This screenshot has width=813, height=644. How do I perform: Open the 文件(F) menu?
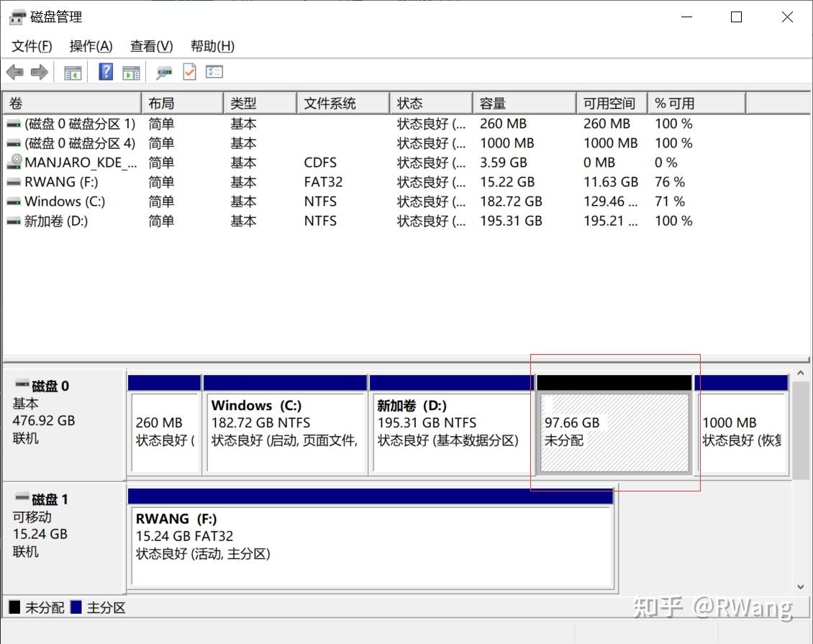31,45
